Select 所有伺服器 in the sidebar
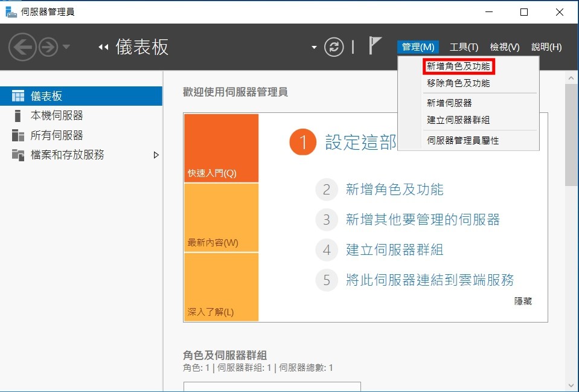Screen dimensions: 579x392 pos(82,135)
